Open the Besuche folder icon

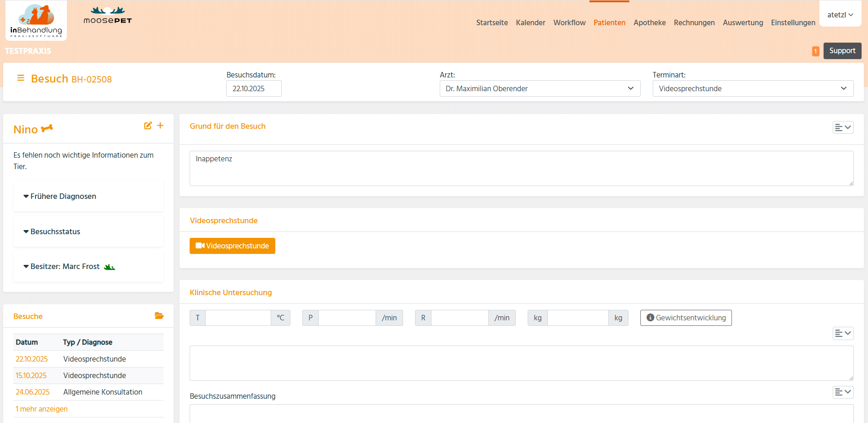159,316
